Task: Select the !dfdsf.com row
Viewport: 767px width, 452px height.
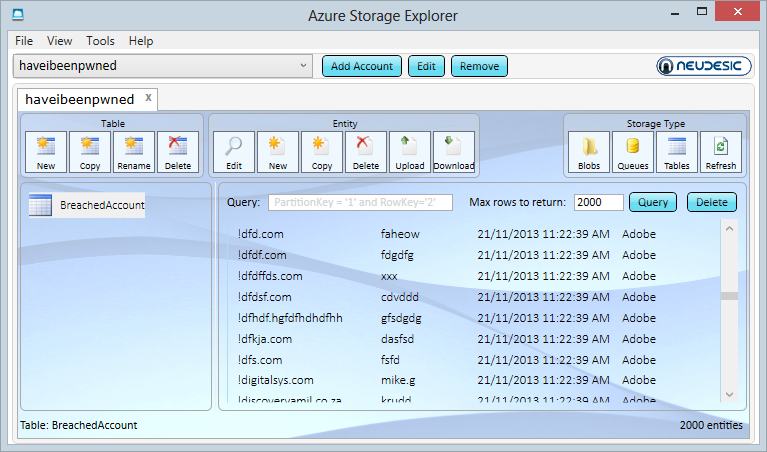Action: [x=448, y=297]
